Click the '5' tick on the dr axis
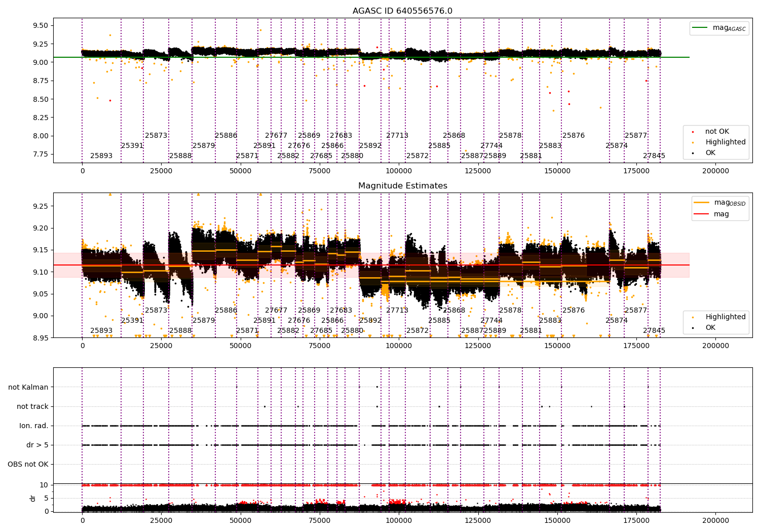 tap(47, 499)
